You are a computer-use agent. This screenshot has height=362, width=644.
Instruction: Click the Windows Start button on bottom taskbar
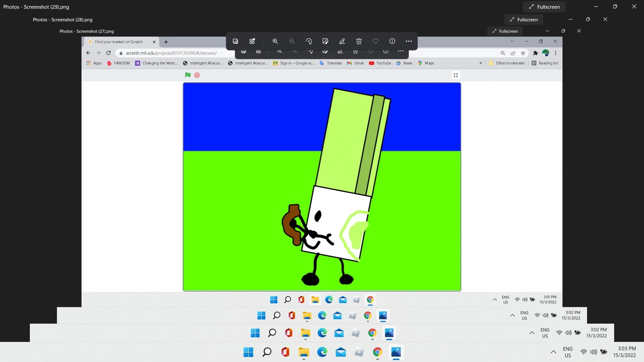(249, 352)
